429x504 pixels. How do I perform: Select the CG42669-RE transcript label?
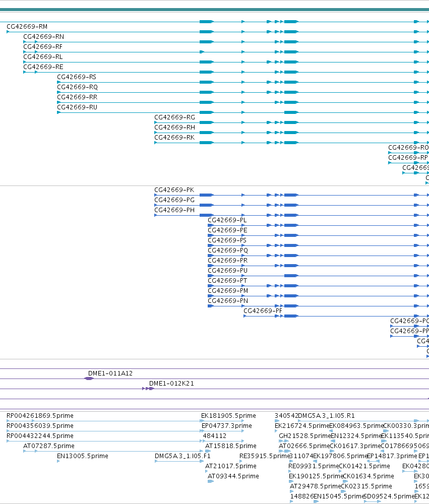(43, 67)
